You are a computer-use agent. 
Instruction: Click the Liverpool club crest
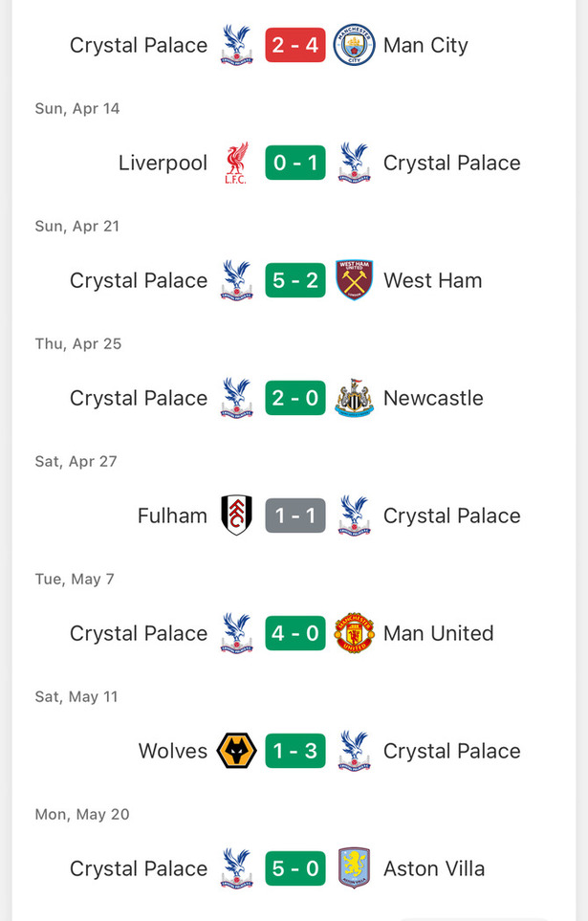tap(236, 163)
